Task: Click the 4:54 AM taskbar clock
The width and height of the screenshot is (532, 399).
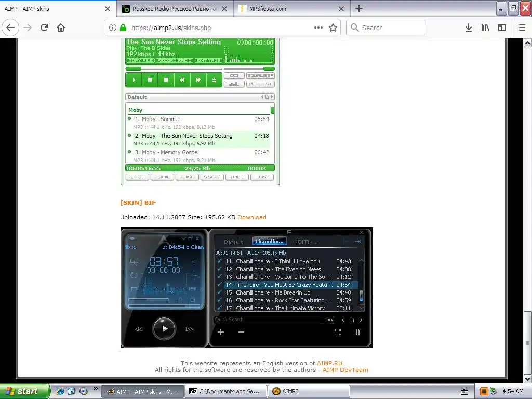Action: pos(513,391)
